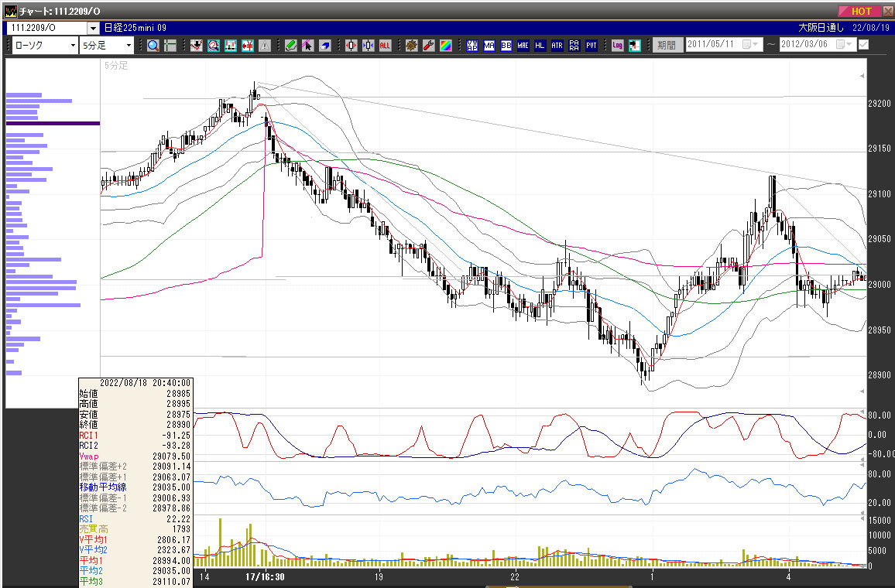Click the 日経225mini 09 instrument name
Screen dimensions: 895x588
tap(135, 28)
